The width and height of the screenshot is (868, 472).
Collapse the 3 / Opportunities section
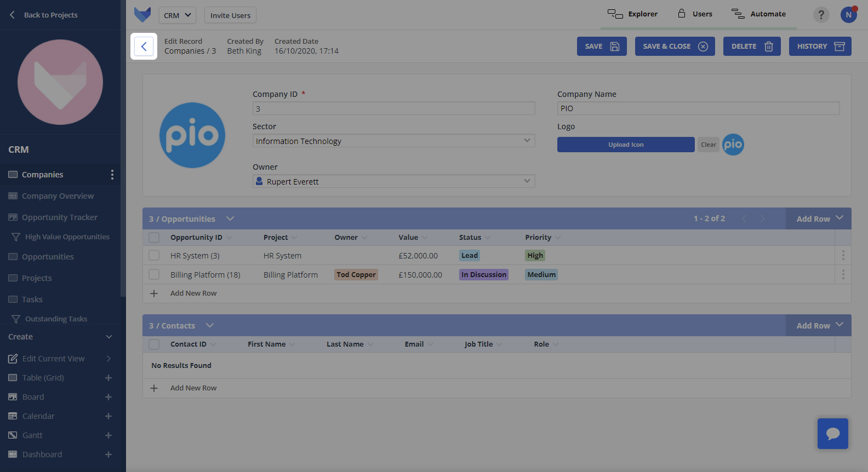point(230,218)
